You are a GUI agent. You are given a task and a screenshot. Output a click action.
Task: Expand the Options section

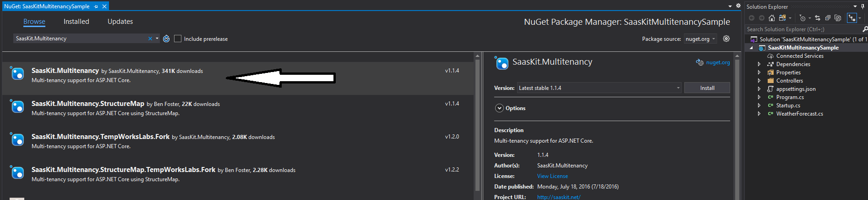click(500, 108)
